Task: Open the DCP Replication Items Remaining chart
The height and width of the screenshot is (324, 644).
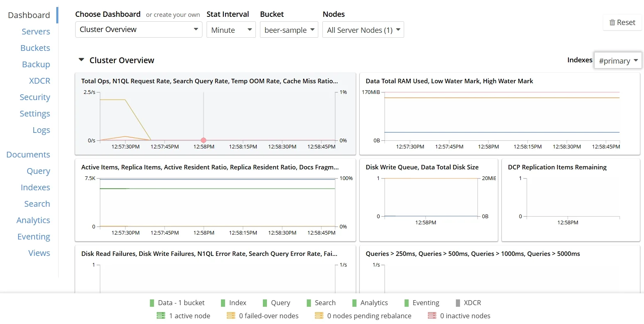Action: [x=571, y=200]
